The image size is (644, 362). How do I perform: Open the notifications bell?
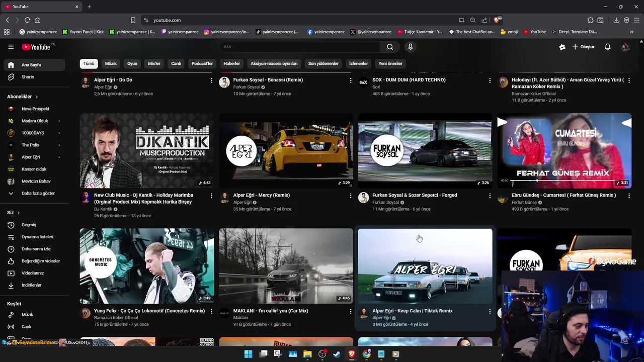(607, 47)
